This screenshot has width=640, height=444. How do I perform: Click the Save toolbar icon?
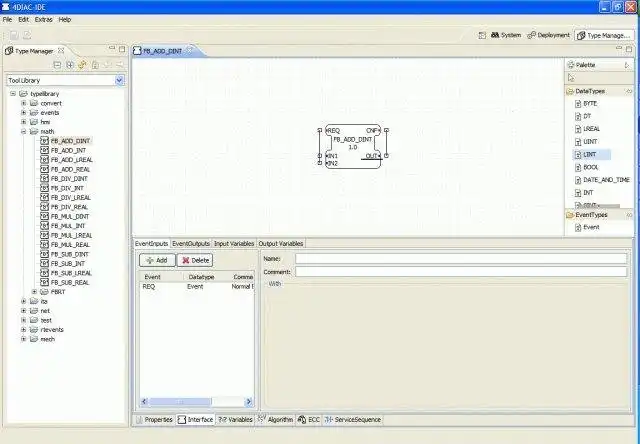(14, 36)
